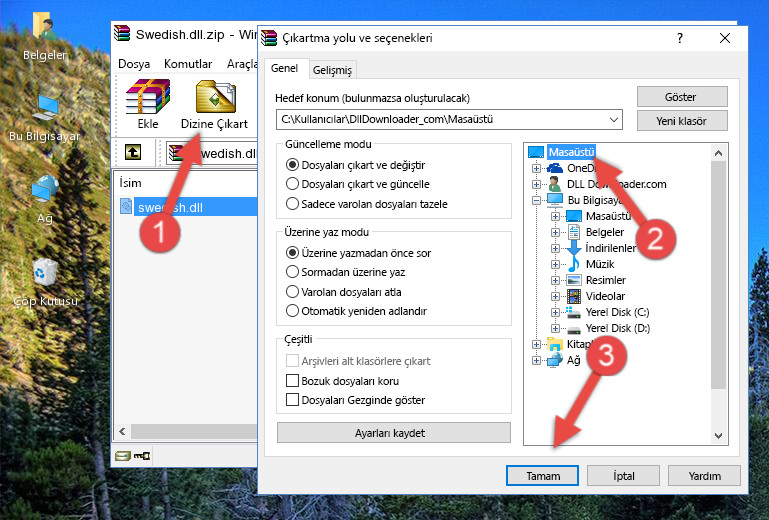The width and height of the screenshot is (769, 520).
Task: Click the folder tree vertical scrollbar track
Action: point(718,407)
